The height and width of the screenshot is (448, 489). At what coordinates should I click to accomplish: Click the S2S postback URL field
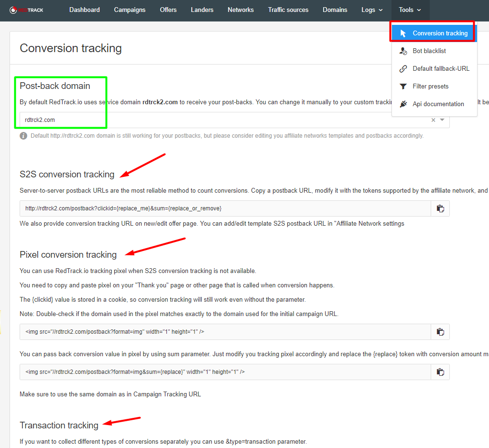225,208
